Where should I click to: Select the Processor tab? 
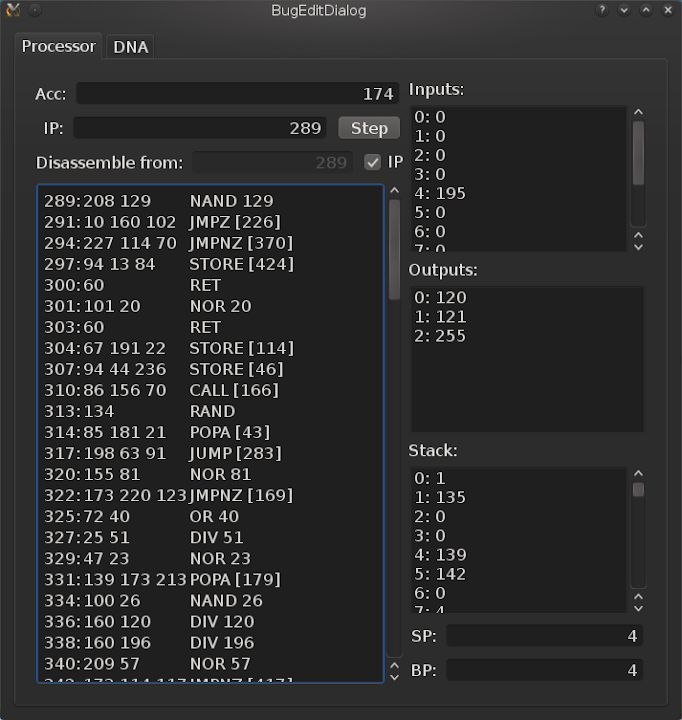[59, 46]
